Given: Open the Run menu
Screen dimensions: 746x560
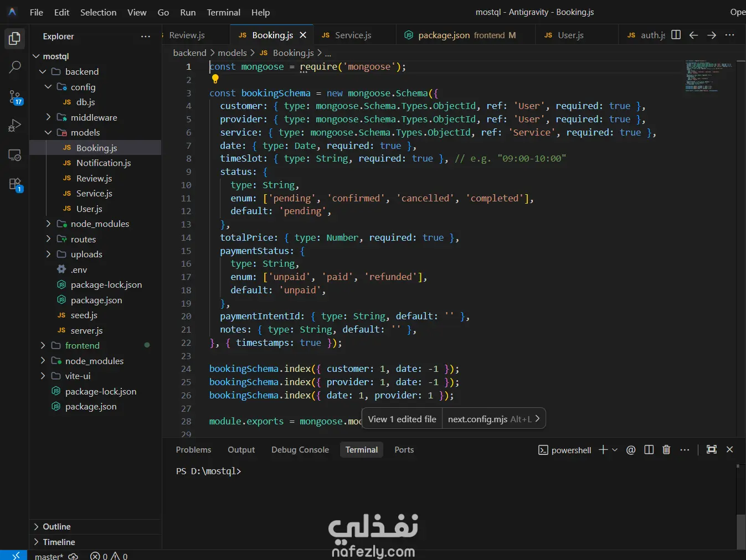Looking at the screenshot, I should pos(188,12).
